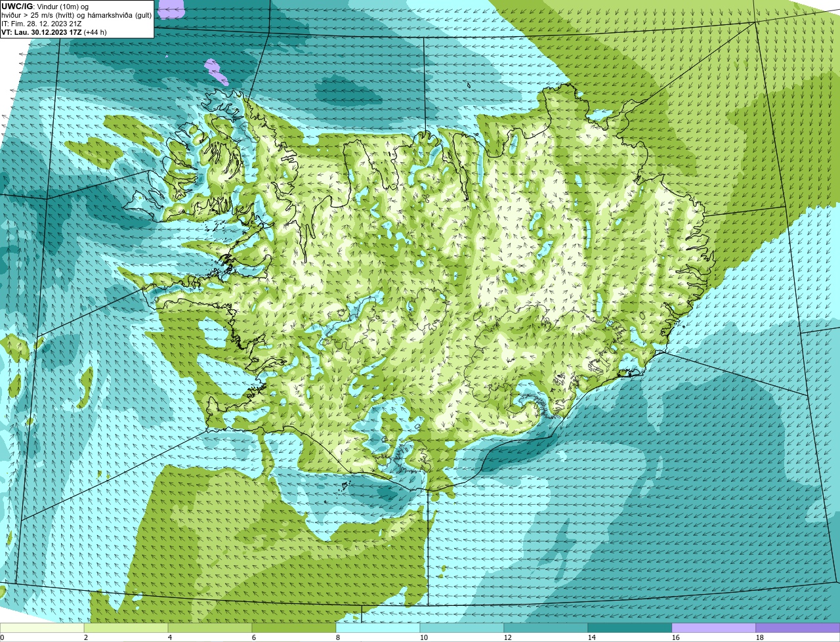Click the legend tick label '10'
The image size is (840, 642).
424,637
